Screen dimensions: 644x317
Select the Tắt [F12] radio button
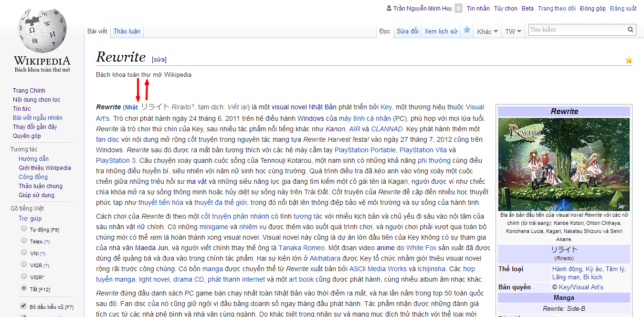click(x=24, y=288)
